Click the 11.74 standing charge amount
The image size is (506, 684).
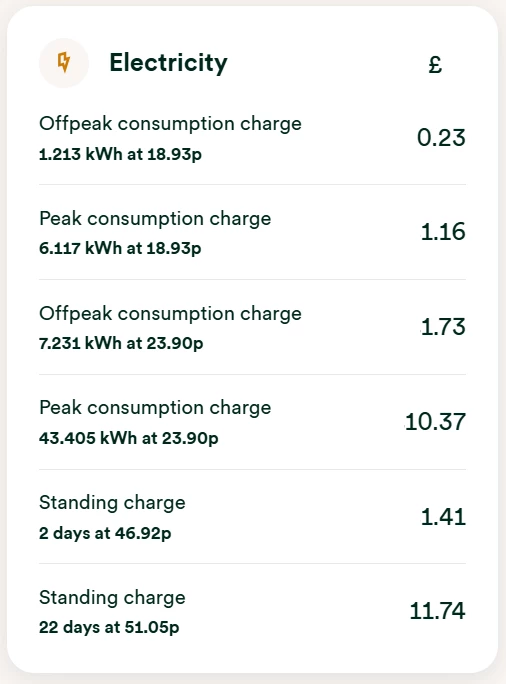tap(438, 610)
